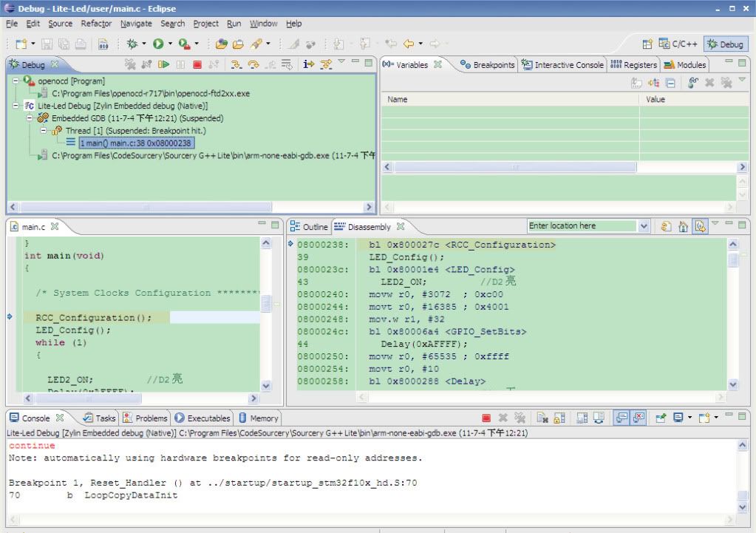Toggle Instruction Stepping Mode

(309, 65)
